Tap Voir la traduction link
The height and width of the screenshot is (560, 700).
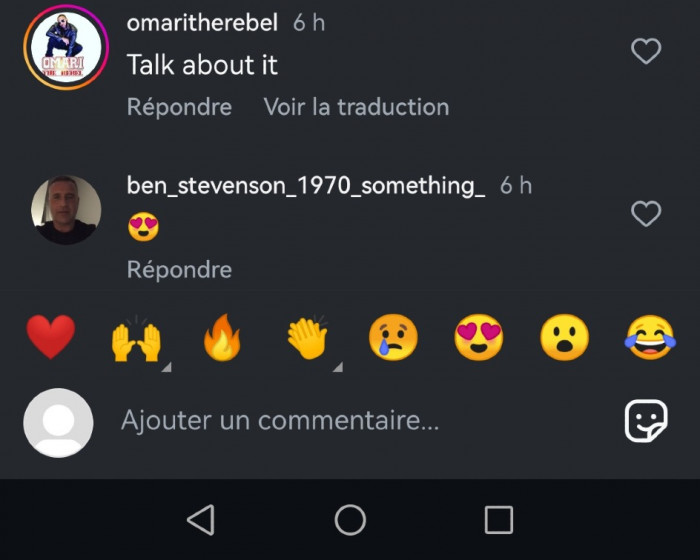click(356, 107)
